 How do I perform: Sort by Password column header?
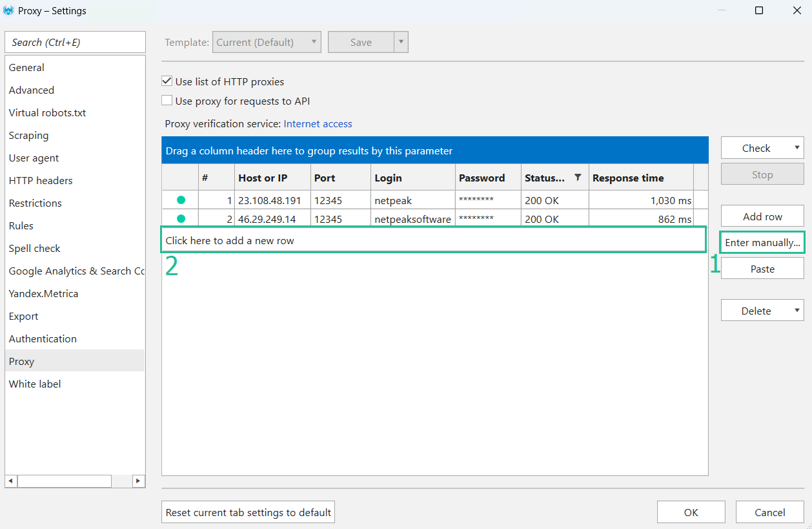[x=488, y=178]
